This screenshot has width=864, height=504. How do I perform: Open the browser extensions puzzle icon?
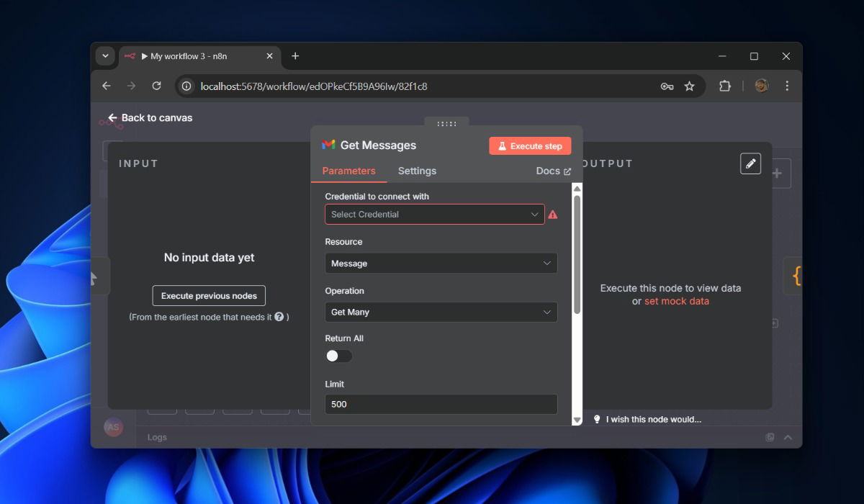(x=725, y=86)
